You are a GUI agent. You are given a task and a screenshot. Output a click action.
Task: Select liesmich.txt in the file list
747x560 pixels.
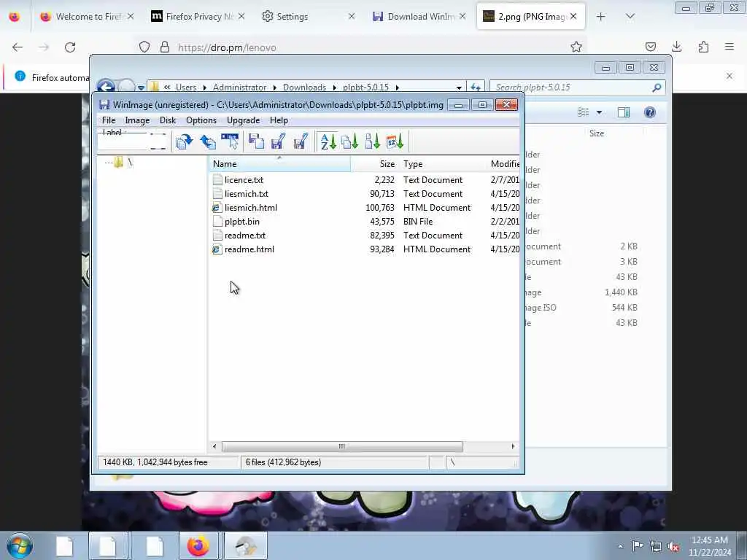pyautogui.click(x=247, y=194)
